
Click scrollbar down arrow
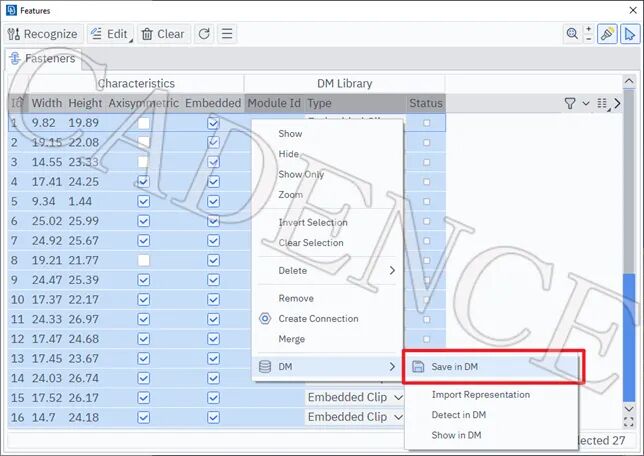629,408
